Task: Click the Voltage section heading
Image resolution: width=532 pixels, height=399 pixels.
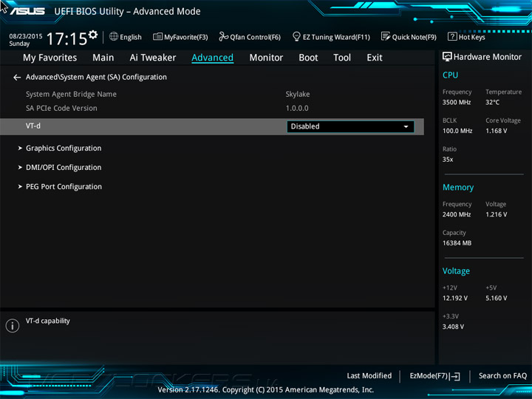Action: [457, 271]
